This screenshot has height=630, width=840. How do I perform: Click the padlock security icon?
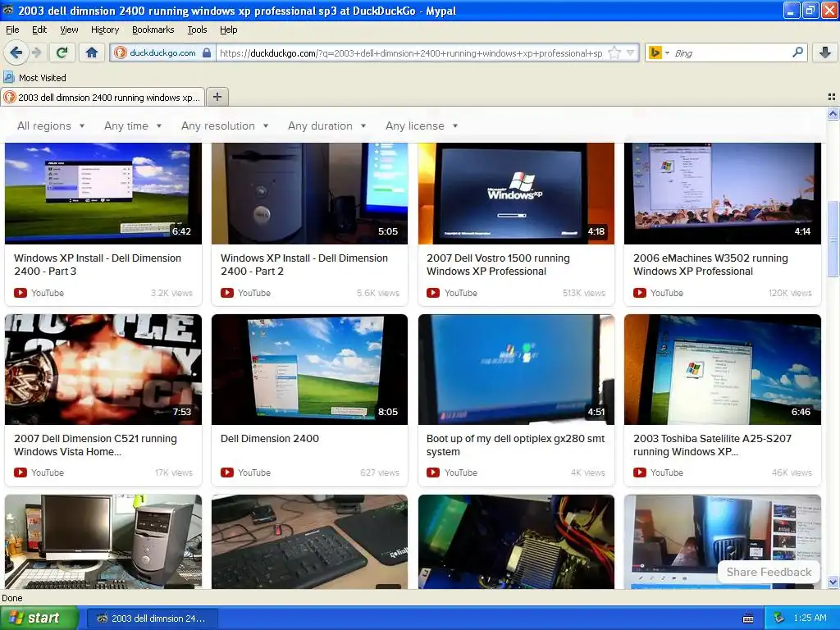pos(207,52)
